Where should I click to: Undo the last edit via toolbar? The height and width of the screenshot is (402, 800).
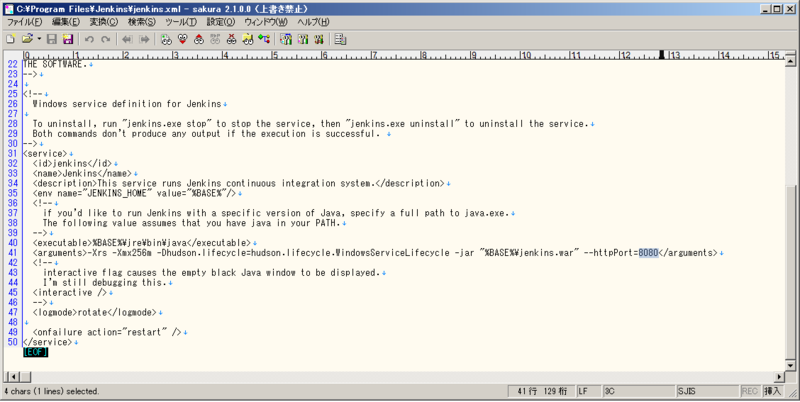pos(89,39)
